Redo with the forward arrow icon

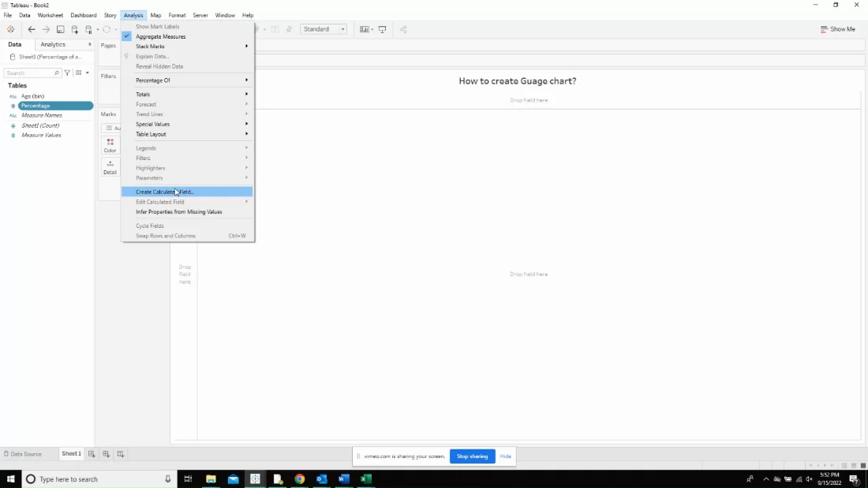click(x=46, y=29)
